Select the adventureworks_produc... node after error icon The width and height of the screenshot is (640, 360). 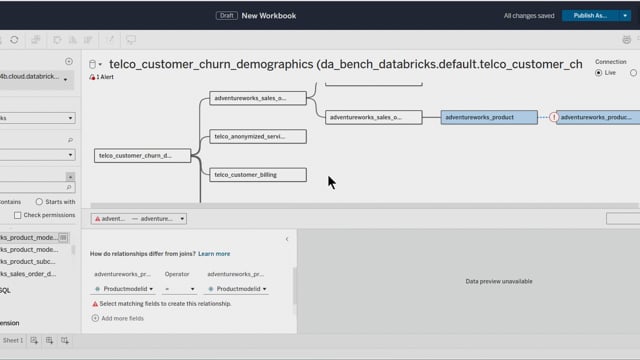coord(598,117)
